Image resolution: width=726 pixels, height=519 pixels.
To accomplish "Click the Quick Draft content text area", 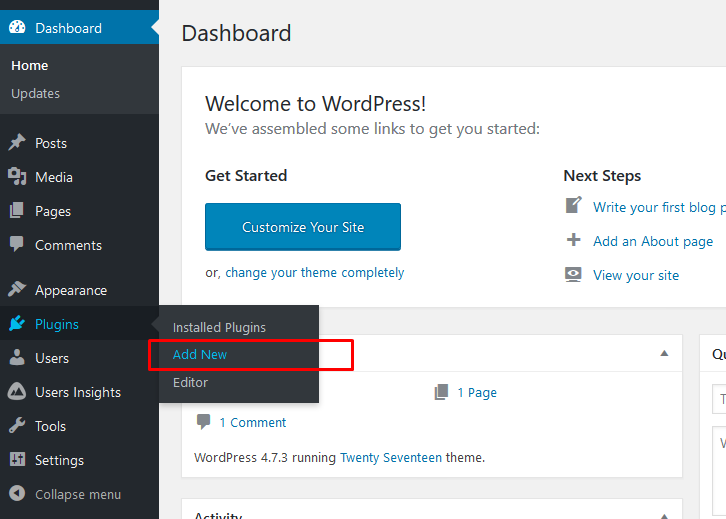I will [x=719, y=472].
